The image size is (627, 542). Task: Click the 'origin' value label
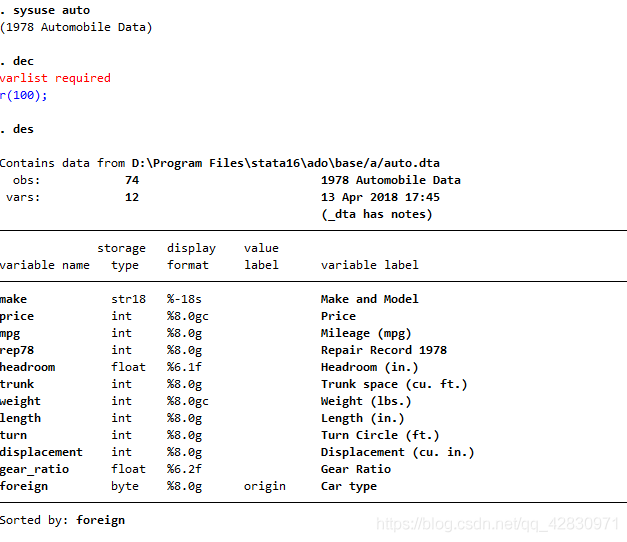click(265, 486)
